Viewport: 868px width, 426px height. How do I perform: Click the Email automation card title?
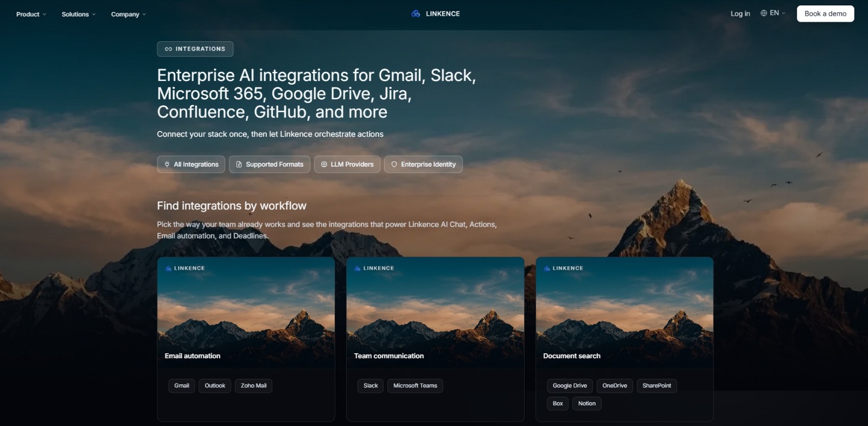tap(193, 356)
